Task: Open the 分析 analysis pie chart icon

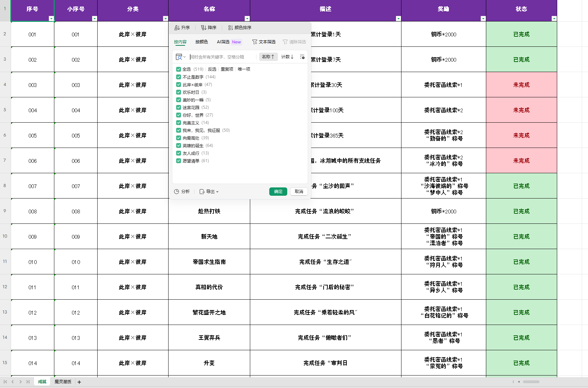Action: click(x=177, y=192)
